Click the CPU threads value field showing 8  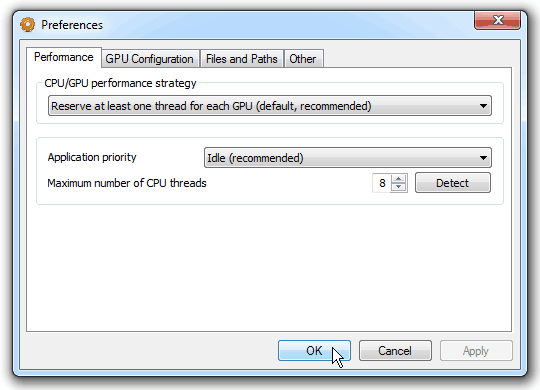(x=382, y=183)
